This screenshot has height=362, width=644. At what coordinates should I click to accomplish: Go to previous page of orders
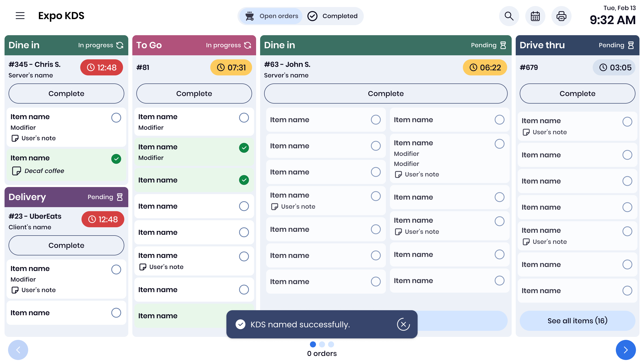point(18,350)
